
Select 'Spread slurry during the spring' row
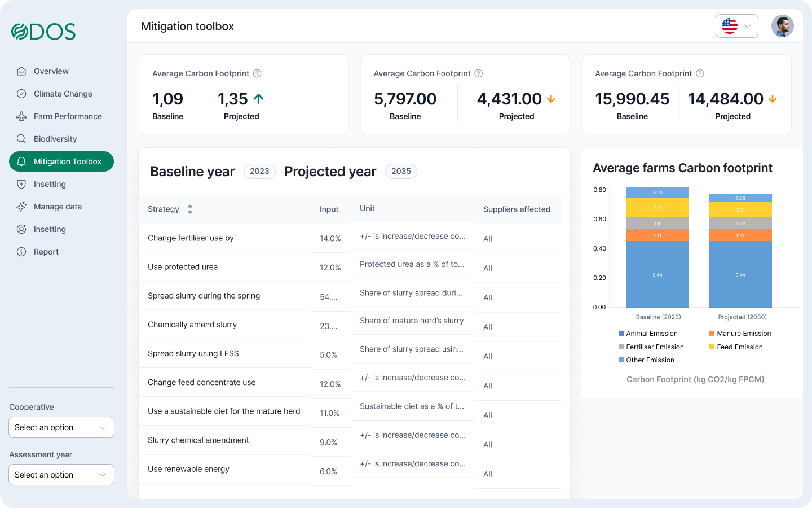[224, 296]
